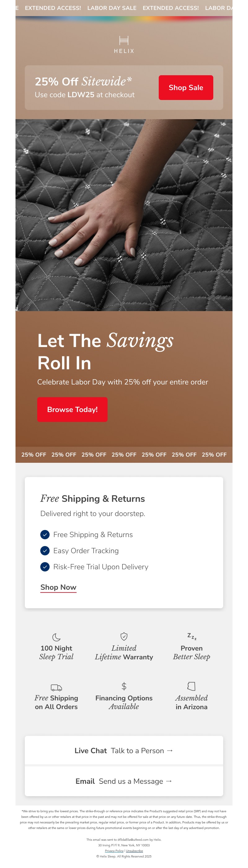
Task: Open the Privacy Policy link
Action: (114, 851)
